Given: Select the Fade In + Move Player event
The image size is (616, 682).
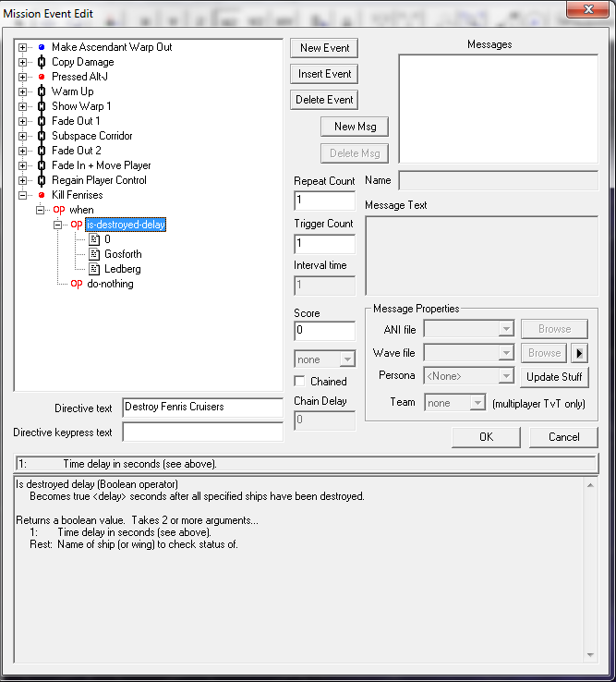Looking at the screenshot, I should tap(102, 165).
